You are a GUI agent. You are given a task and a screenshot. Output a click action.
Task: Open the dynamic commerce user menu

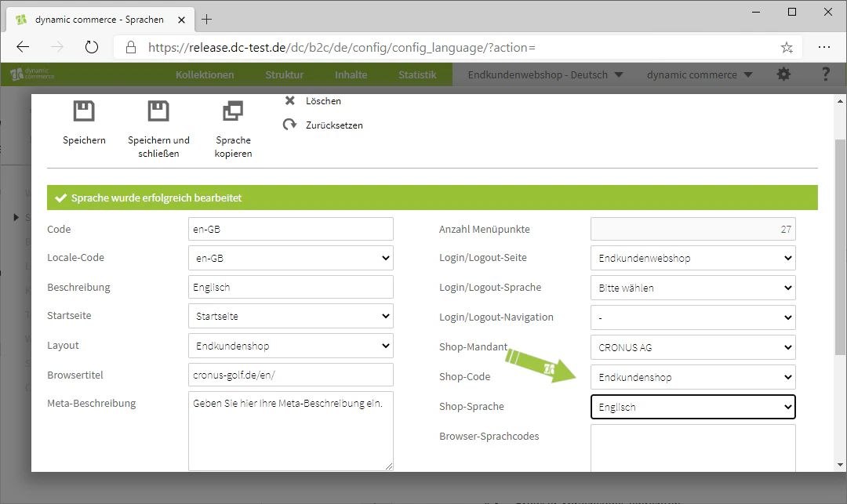point(700,74)
